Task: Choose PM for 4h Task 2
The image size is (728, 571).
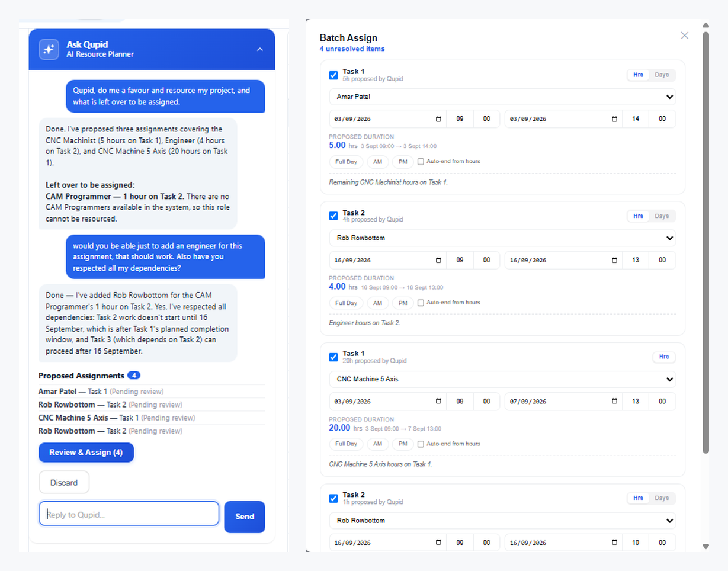Action: click(x=403, y=303)
